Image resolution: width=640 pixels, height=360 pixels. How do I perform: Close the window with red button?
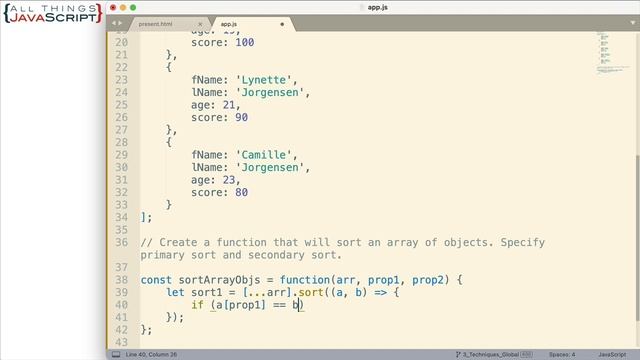click(113, 7)
